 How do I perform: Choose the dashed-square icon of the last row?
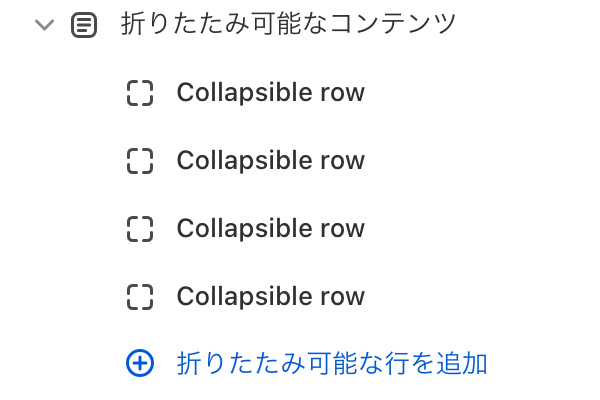140,297
